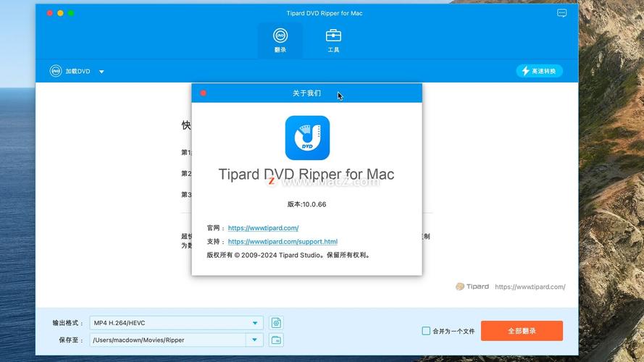The height and width of the screenshot is (362, 644).
Task: Open the official site link https://www.tipard.com/
Action: coord(263,228)
